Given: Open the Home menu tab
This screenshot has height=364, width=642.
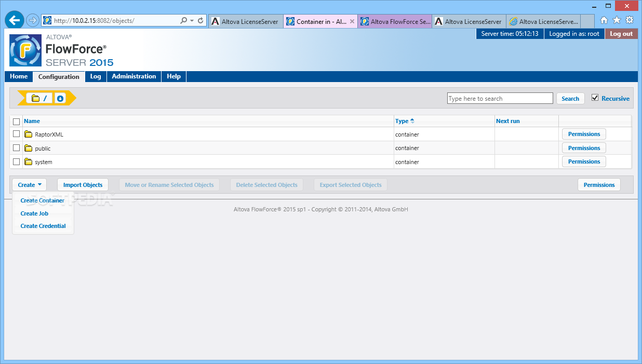Looking at the screenshot, I should (x=19, y=76).
